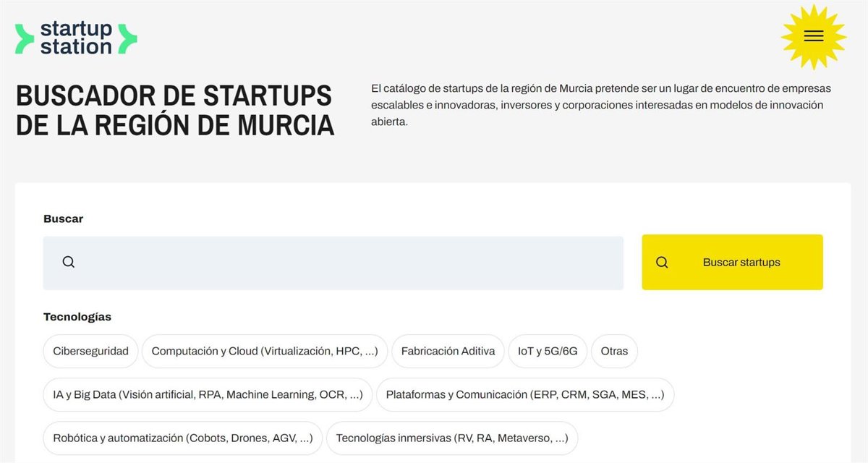
Task: Choose the Plataformas y Comunicación filter
Action: pyautogui.click(x=524, y=395)
